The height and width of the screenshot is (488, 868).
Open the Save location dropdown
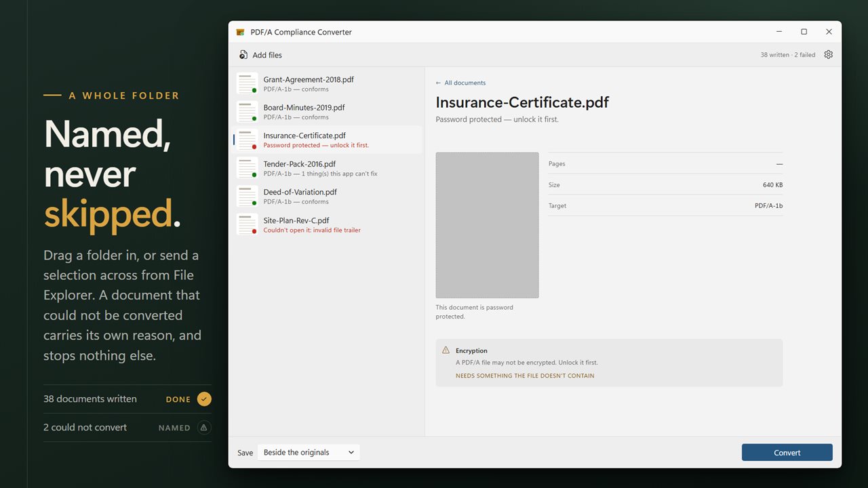pyautogui.click(x=309, y=453)
